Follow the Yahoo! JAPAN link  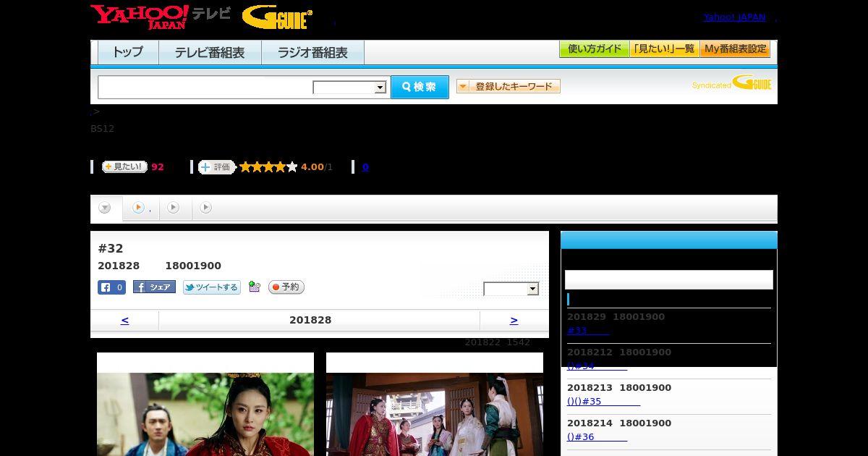[734, 17]
